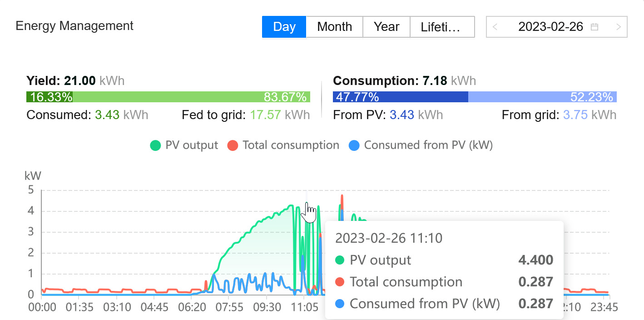Toggle Total consumption series in legend
644x320 pixels.
pyautogui.click(x=291, y=145)
